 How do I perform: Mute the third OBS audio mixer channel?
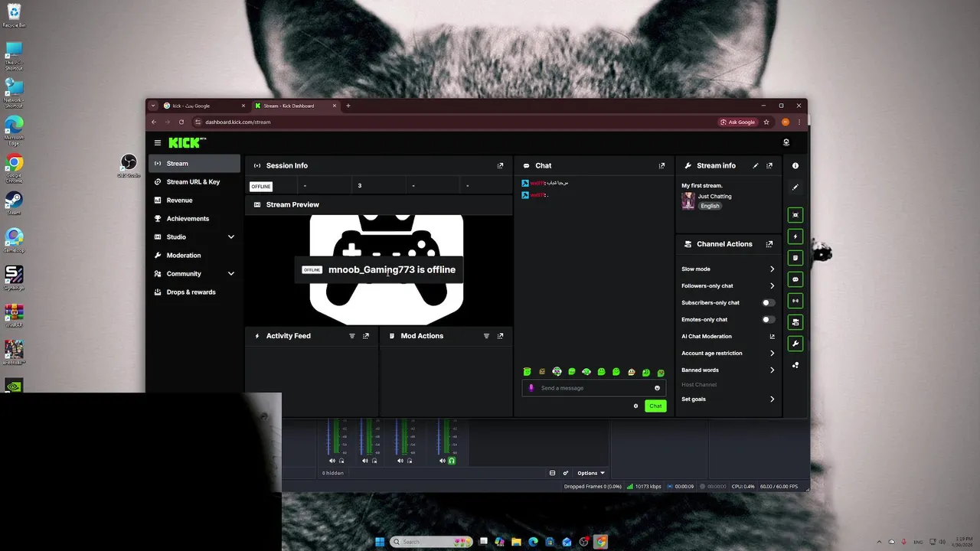click(400, 461)
